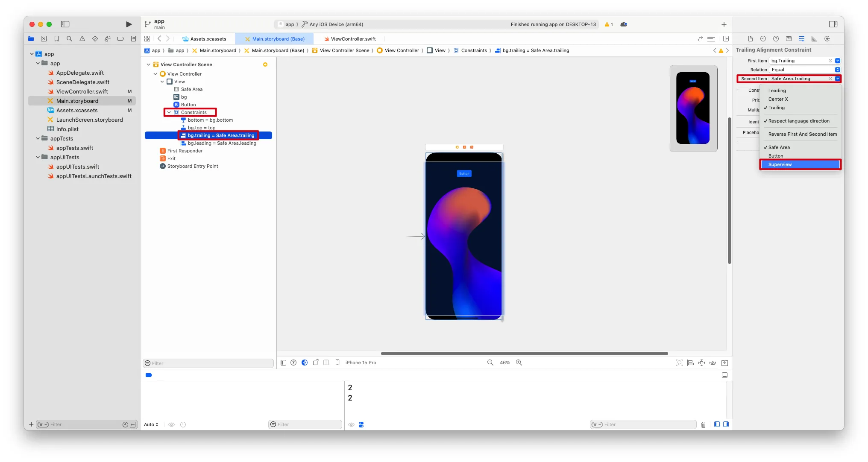Toggle the right inspector panel visibility
Image resolution: width=868 pixels, height=462 pixels.
[833, 24]
